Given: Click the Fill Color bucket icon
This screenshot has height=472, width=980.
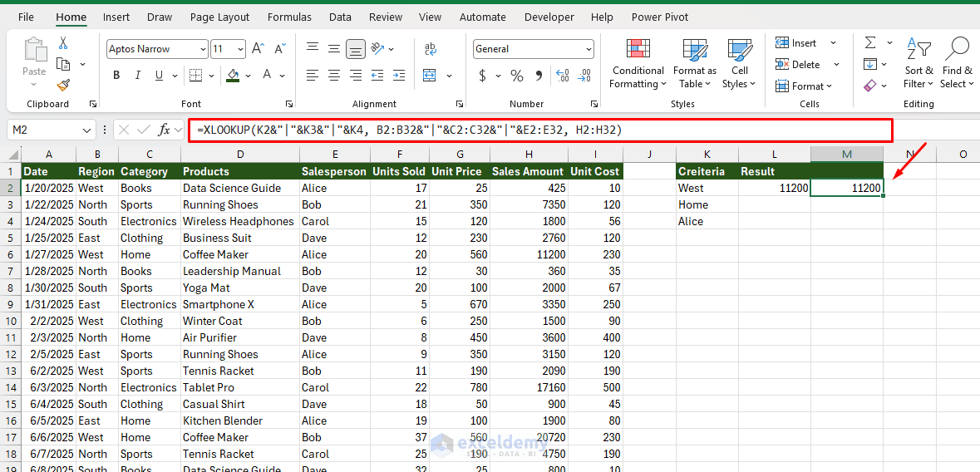Looking at the screenshot, I should point(233,75).
